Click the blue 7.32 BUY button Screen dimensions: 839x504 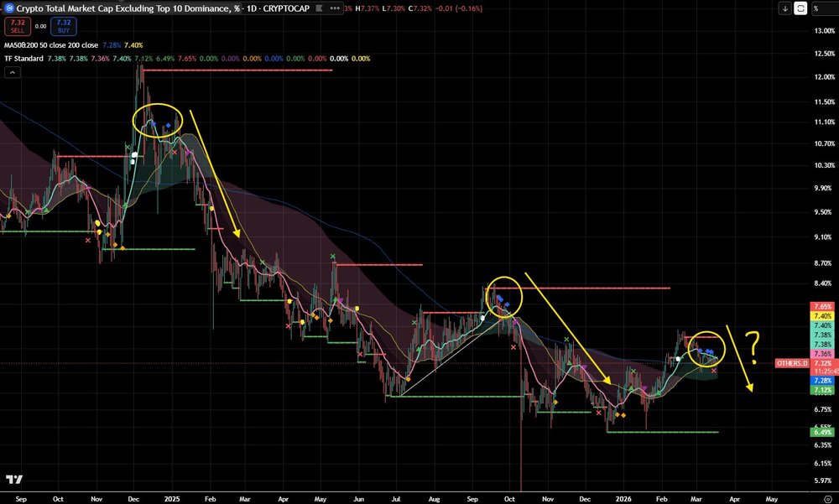point(64,26)
